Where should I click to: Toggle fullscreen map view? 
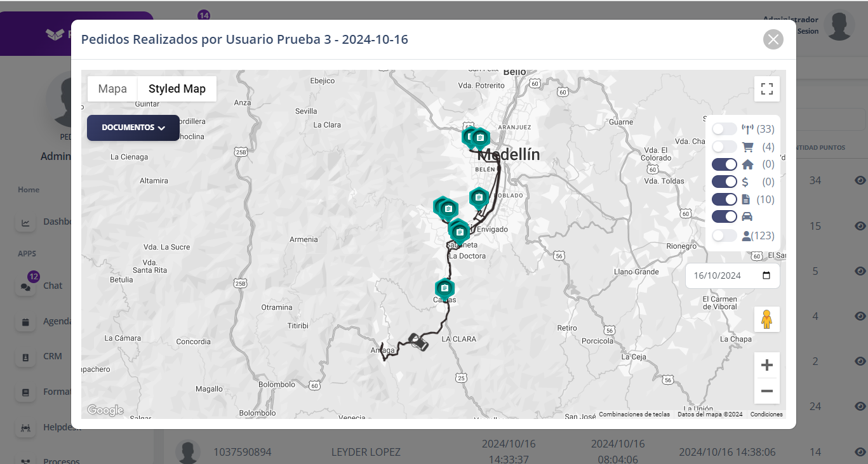[x=767, y=89]
